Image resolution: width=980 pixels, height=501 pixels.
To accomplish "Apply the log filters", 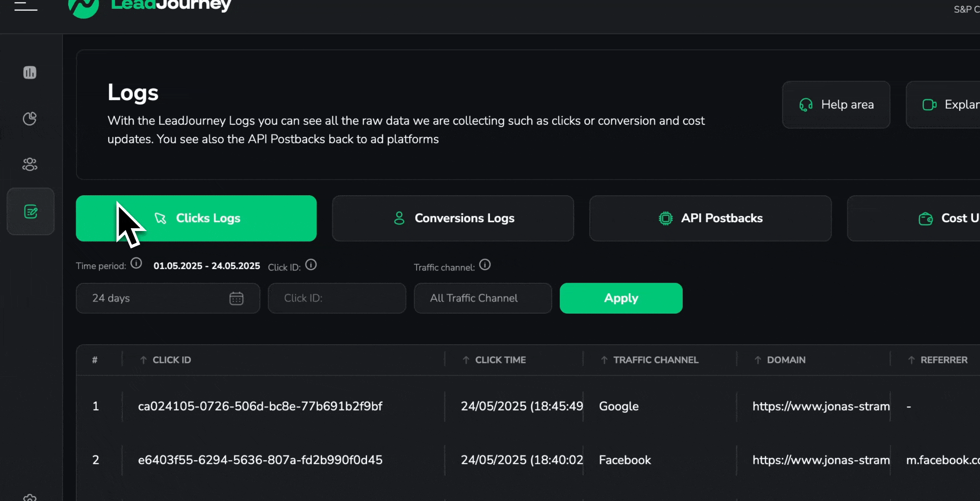I will (621, 298).
